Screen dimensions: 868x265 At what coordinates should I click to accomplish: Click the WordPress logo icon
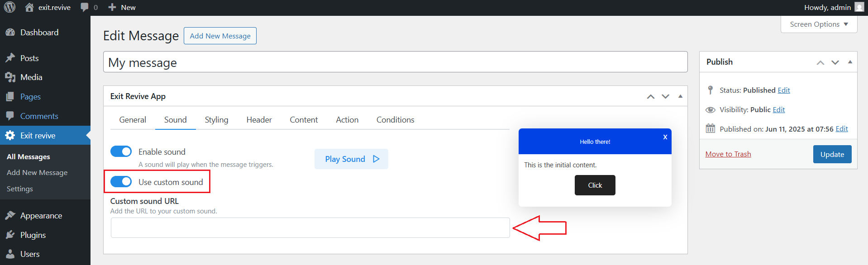(10, 7)
